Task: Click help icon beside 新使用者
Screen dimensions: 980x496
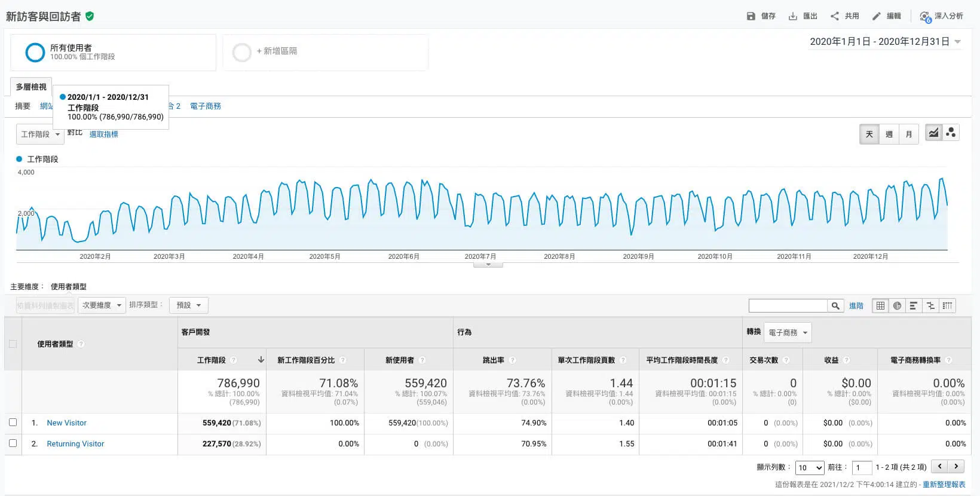Action: click(422, 360)
